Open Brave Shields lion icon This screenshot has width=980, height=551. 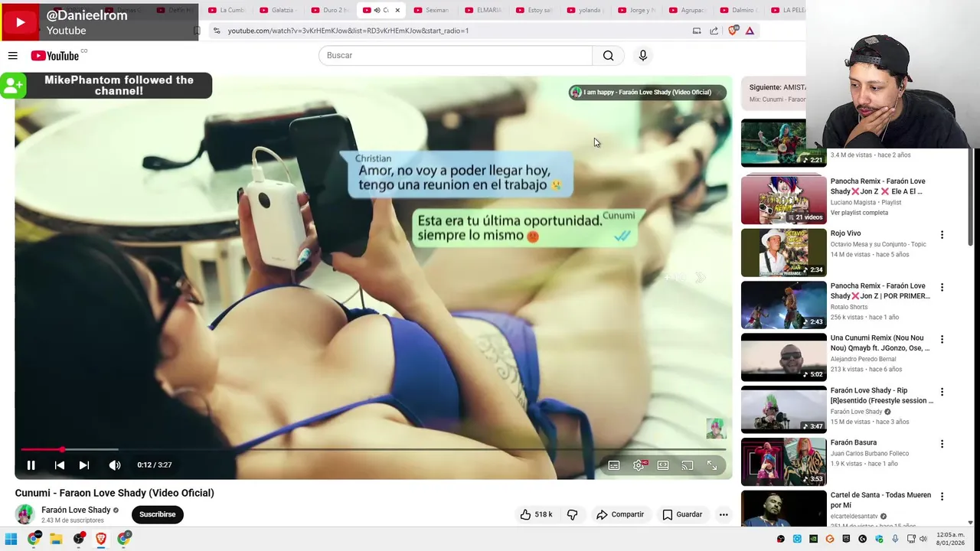(733, 31)
